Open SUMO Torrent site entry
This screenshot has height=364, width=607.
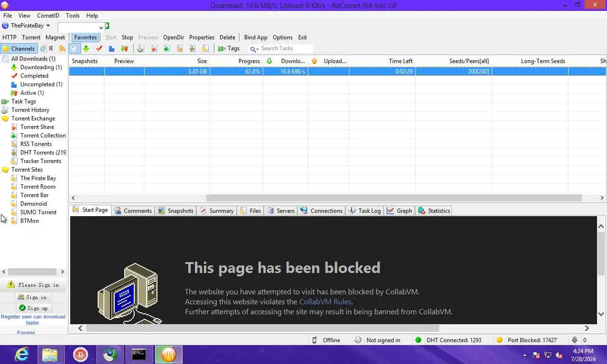click(x=38, y=212)
